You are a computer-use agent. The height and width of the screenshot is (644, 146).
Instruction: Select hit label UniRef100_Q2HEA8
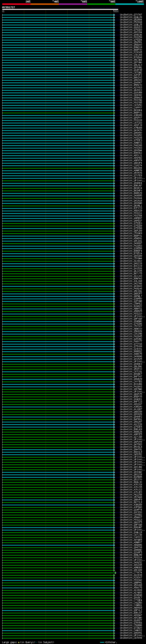pyautogui.click(x=131, y=595)
